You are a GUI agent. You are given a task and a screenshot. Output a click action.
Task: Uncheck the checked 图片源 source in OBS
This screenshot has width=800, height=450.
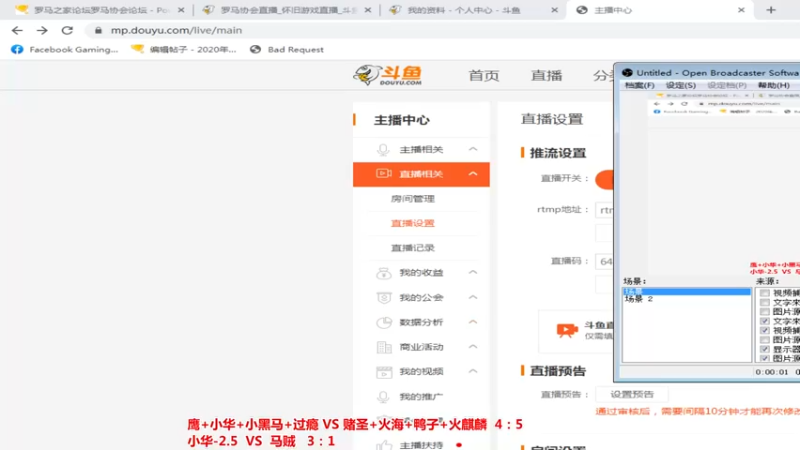764,359
